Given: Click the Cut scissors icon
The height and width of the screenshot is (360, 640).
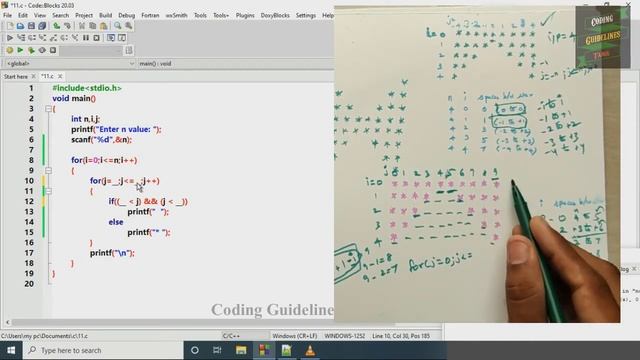Looking at the screenshot, I should click(82, 26).
